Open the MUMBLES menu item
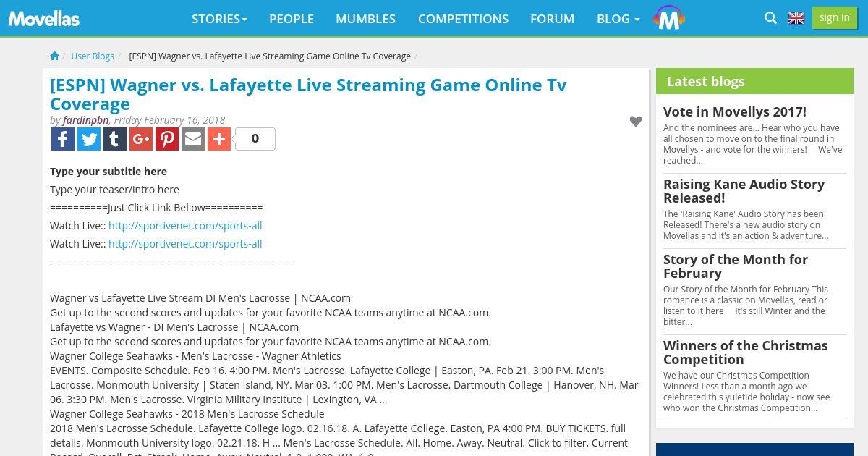 365,19
